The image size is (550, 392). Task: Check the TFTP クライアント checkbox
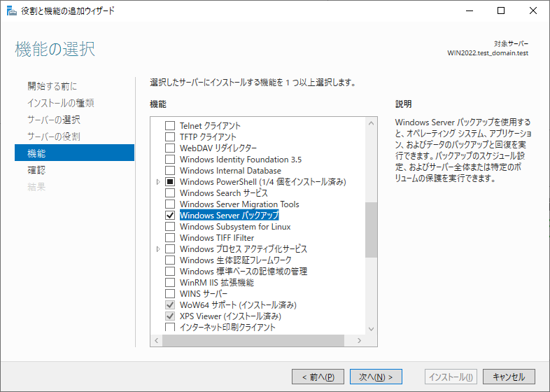point(170,137)
